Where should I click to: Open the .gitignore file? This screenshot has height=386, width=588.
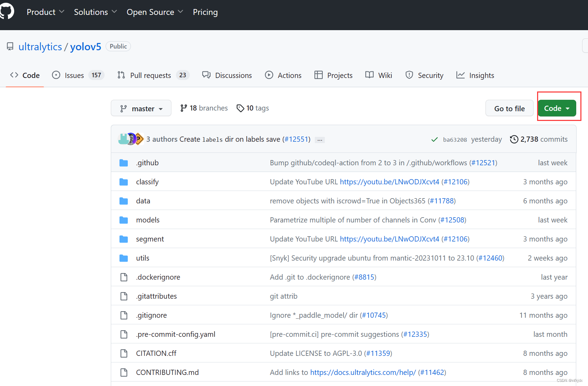point(151,315)
